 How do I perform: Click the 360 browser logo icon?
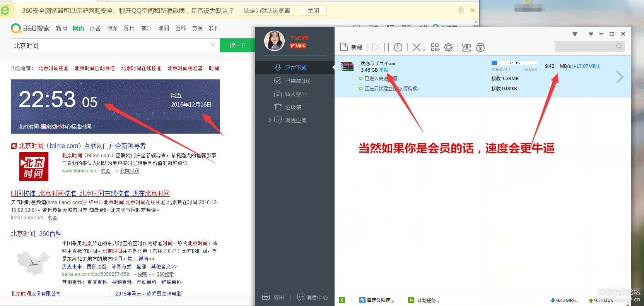click(5, 10)
